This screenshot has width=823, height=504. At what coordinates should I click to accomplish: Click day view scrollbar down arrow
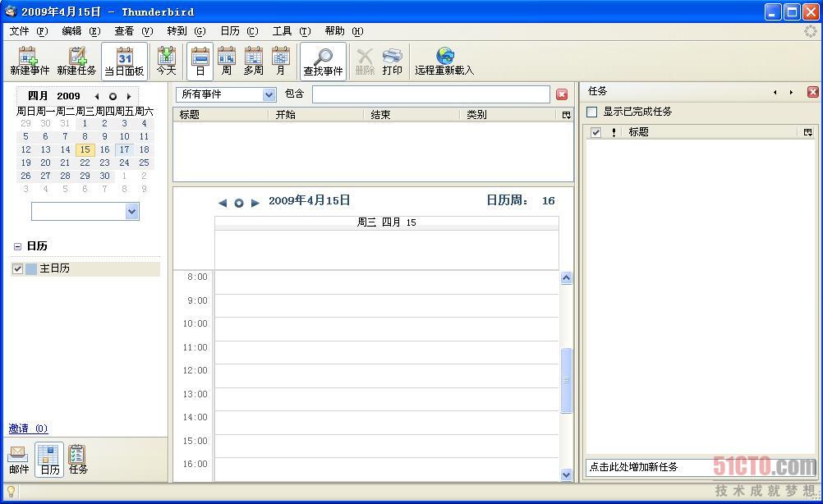coord(566,474)
